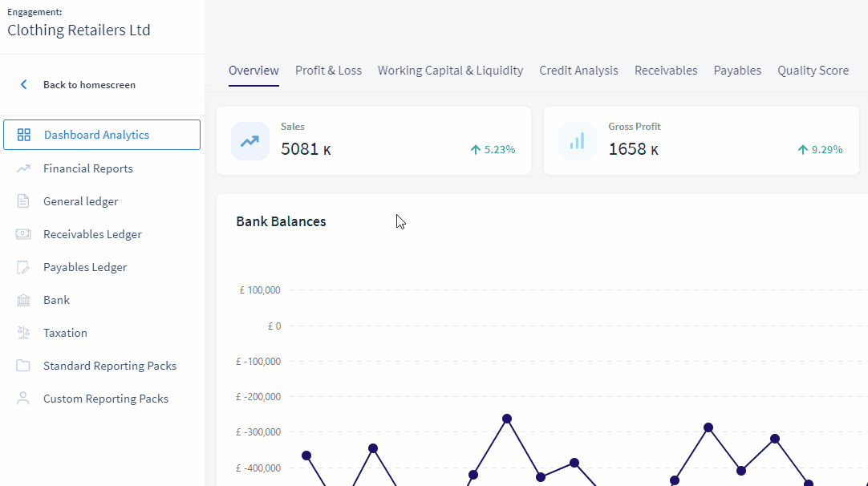Open Custom Reporting Packs
This screenshot has width=868, height=486.
tap(106, 399)
